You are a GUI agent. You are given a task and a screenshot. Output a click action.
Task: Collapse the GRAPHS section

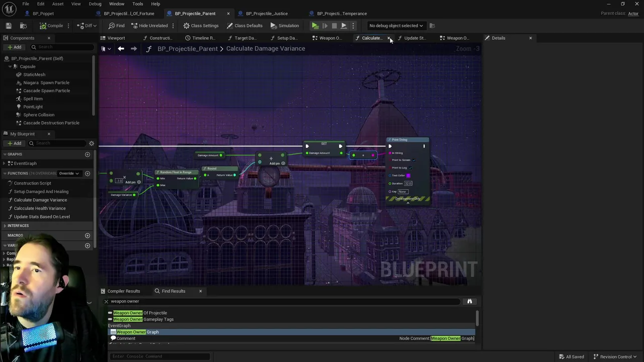5,154
